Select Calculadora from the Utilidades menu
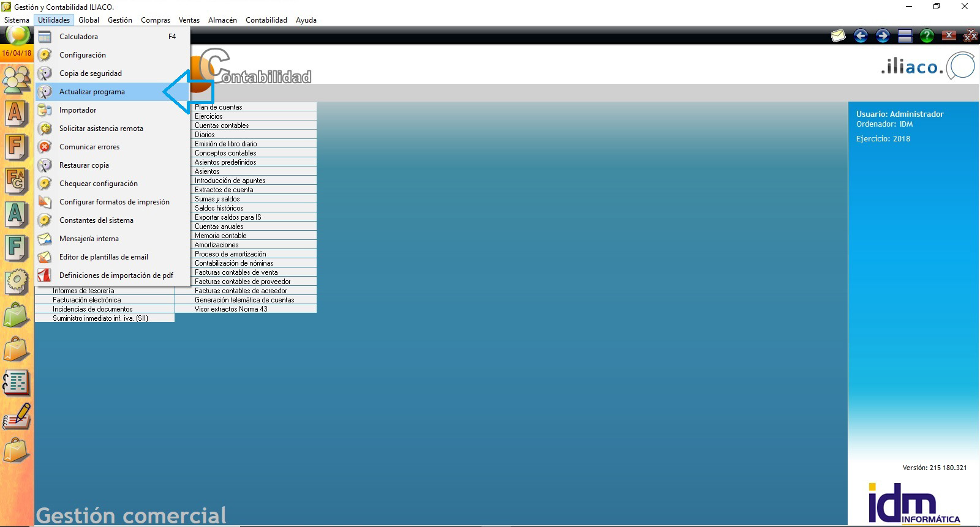This screenshot has height=527, width=980. (113, 37)
